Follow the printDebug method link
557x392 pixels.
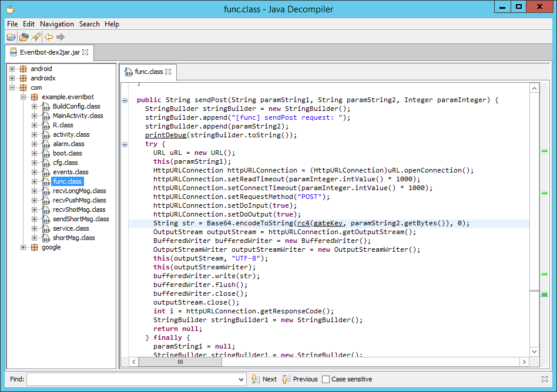coord(166,135)
